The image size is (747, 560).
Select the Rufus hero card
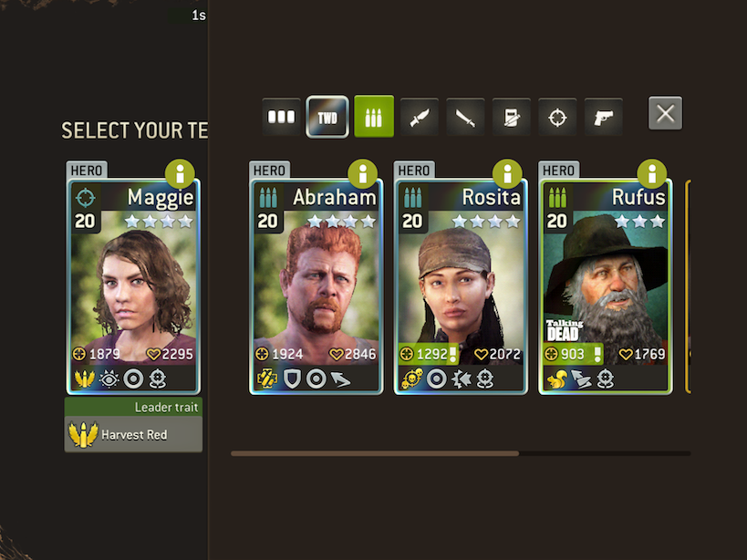[606, 286]
